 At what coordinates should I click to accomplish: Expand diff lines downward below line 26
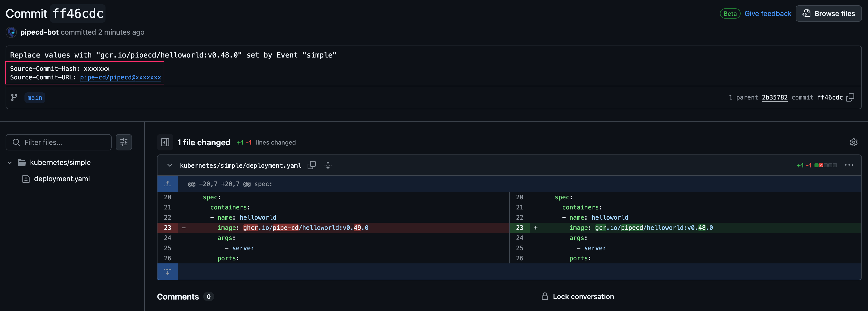(x=167, y=272)
